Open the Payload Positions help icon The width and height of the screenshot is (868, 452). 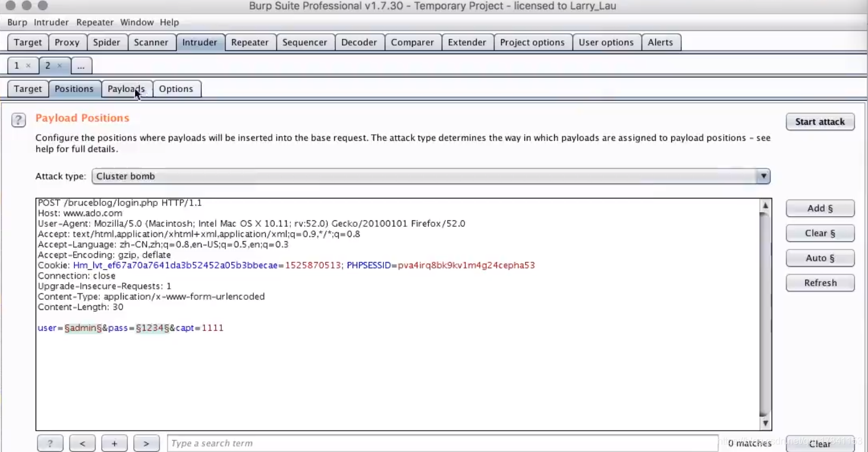[x=18, y=121]
